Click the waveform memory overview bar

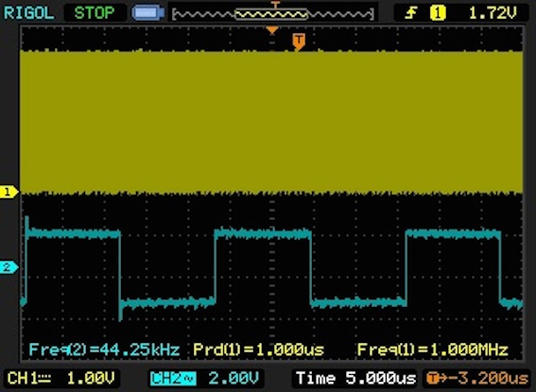coord(273,14)
